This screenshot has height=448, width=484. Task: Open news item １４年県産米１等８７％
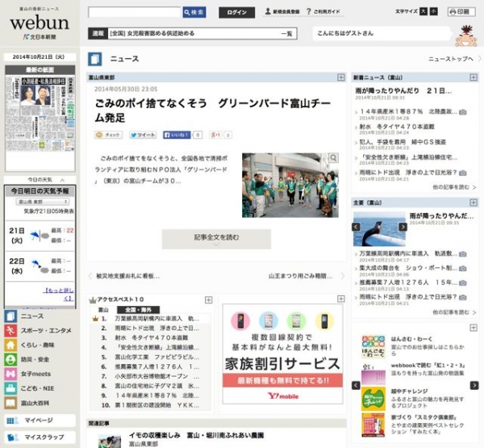[408, 111]
